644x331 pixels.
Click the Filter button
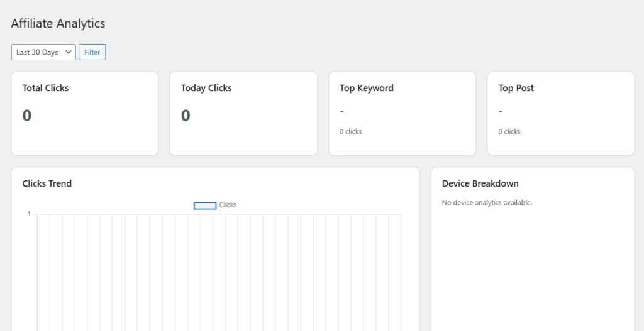coord(92,52)
